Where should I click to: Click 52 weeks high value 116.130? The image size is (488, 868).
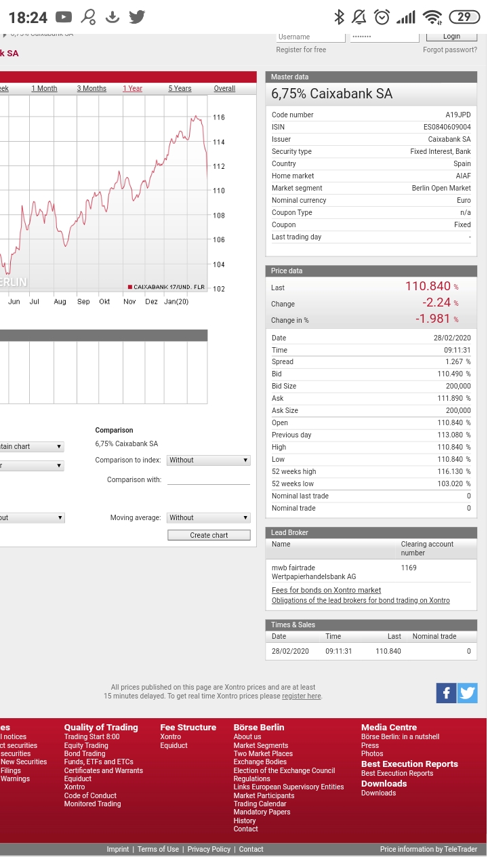[x=451, y=471]
